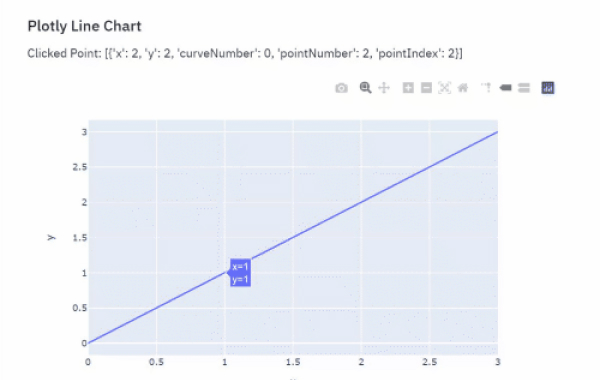Autoscale the chart axes

tap(444, 88)
